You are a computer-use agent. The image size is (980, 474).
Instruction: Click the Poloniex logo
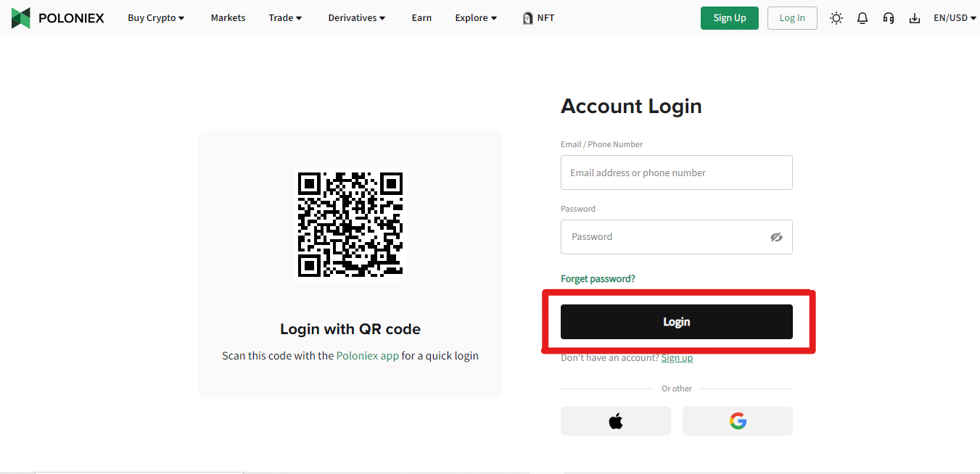pos(58,18)
